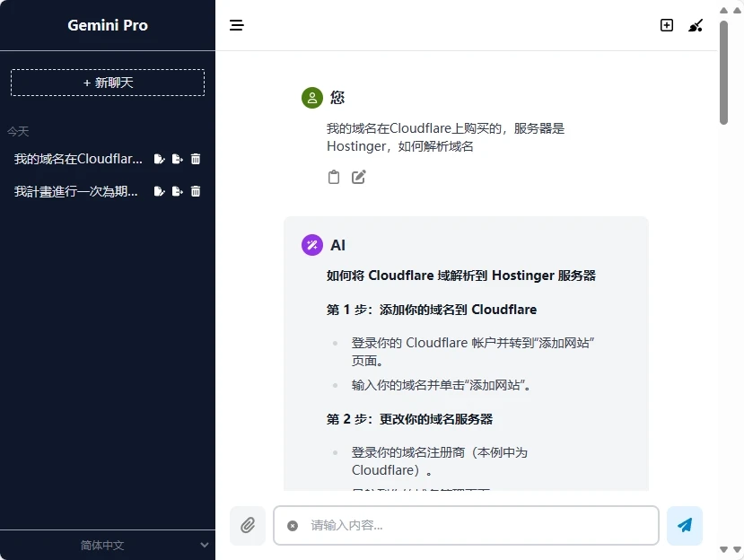Click the user avatar icon next to 您
Image resolution: width=744 pixels, height=560 pixels.
point(312,98)
